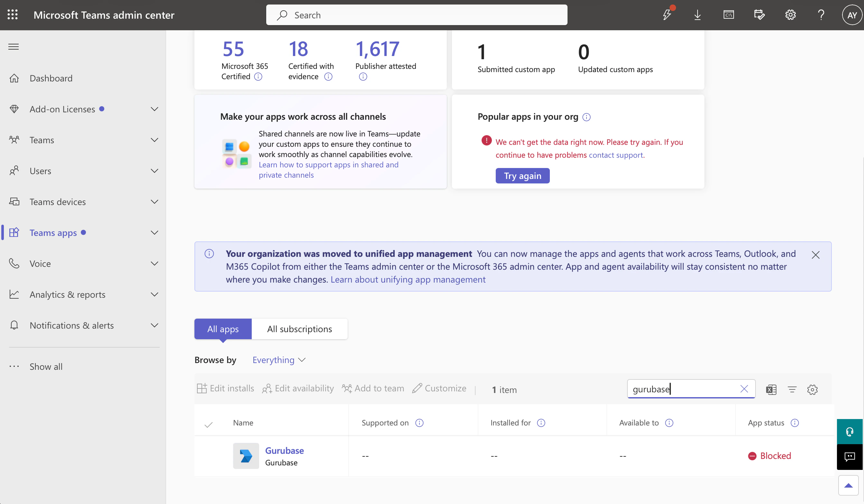Export app list to Excel icon

(771, 389)
